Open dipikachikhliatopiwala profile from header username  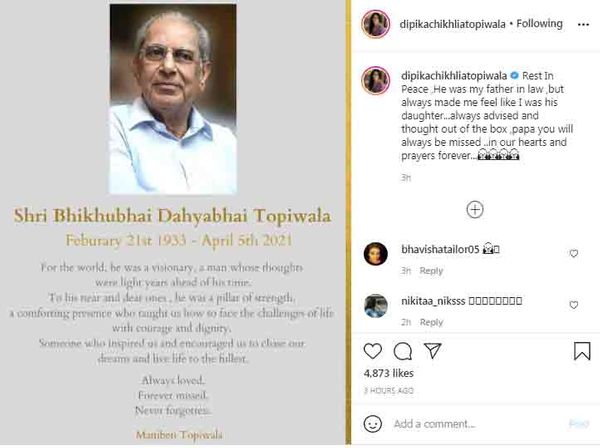pyautogui.click(x=452, y=24)
